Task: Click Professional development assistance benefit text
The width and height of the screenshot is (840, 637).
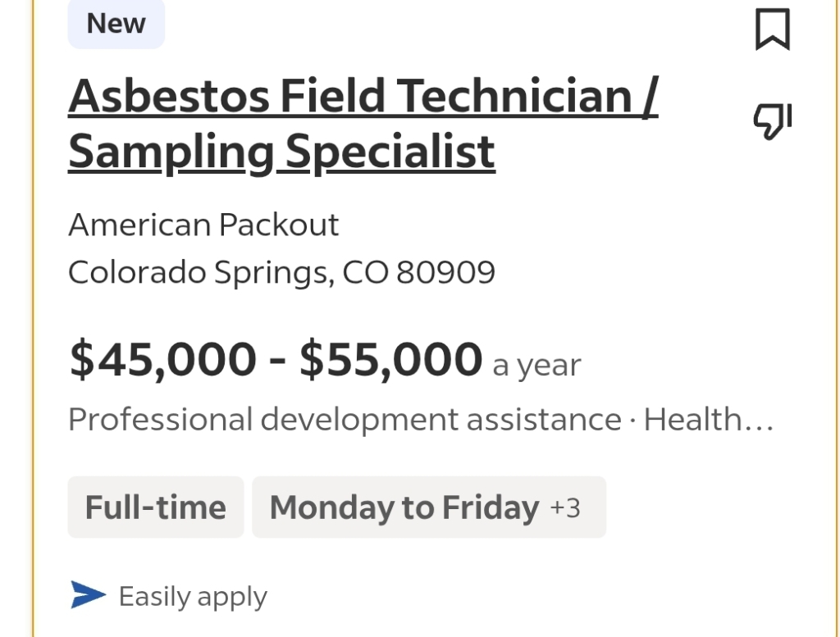Action: pos(345,419)
